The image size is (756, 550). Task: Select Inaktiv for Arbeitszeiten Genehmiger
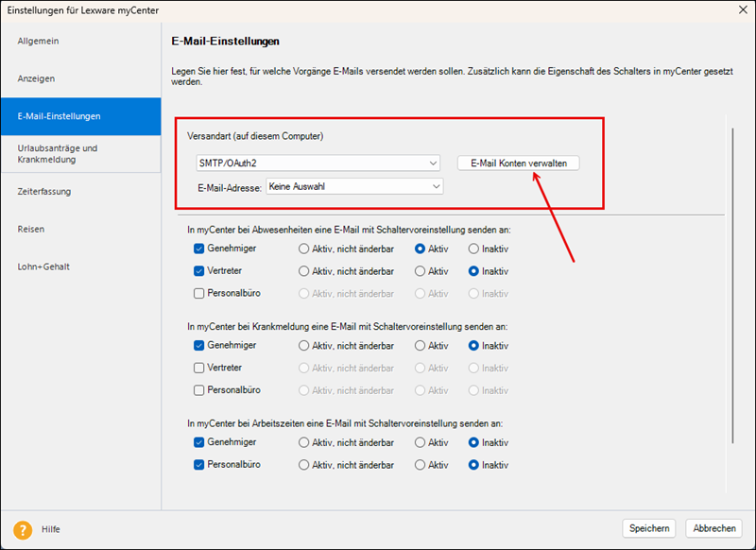473,442
